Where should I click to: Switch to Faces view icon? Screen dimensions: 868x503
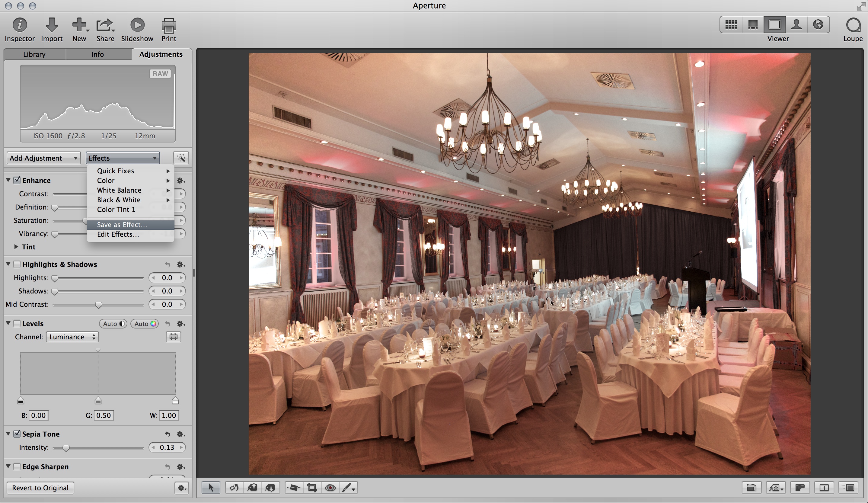tap(796, 25)
